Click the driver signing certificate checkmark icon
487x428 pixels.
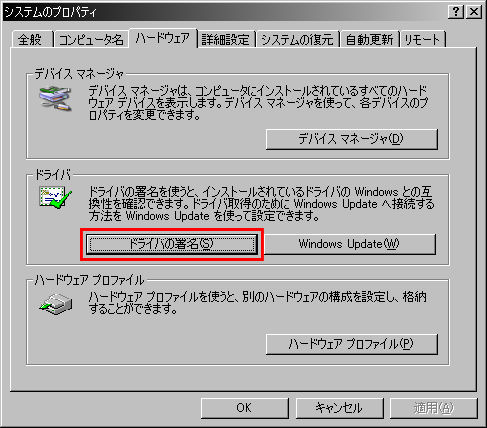[x=55, y=198]
